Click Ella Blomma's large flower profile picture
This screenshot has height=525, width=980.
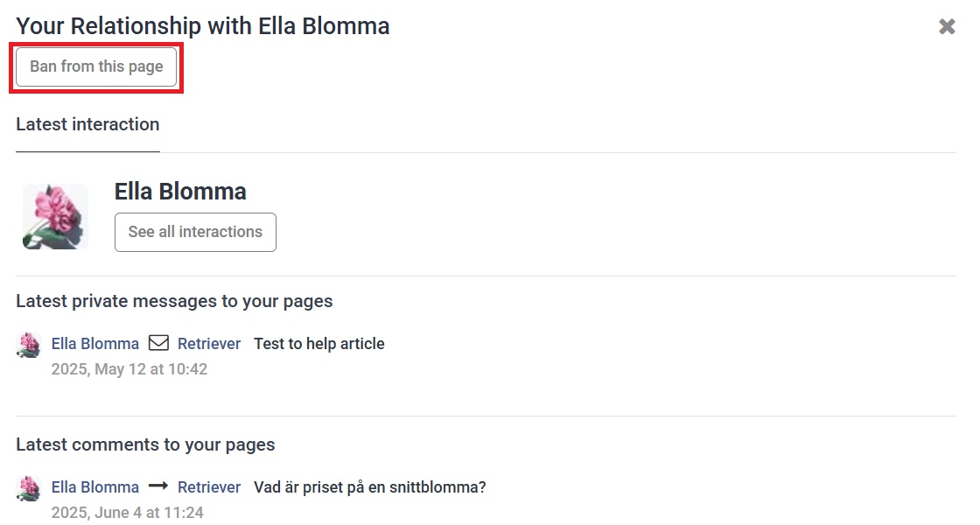(56, 216)
